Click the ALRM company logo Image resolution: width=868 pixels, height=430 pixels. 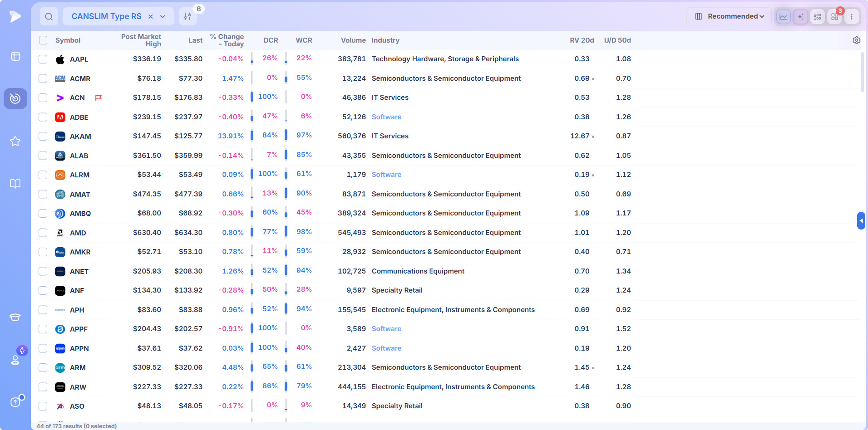click(60, 175)
